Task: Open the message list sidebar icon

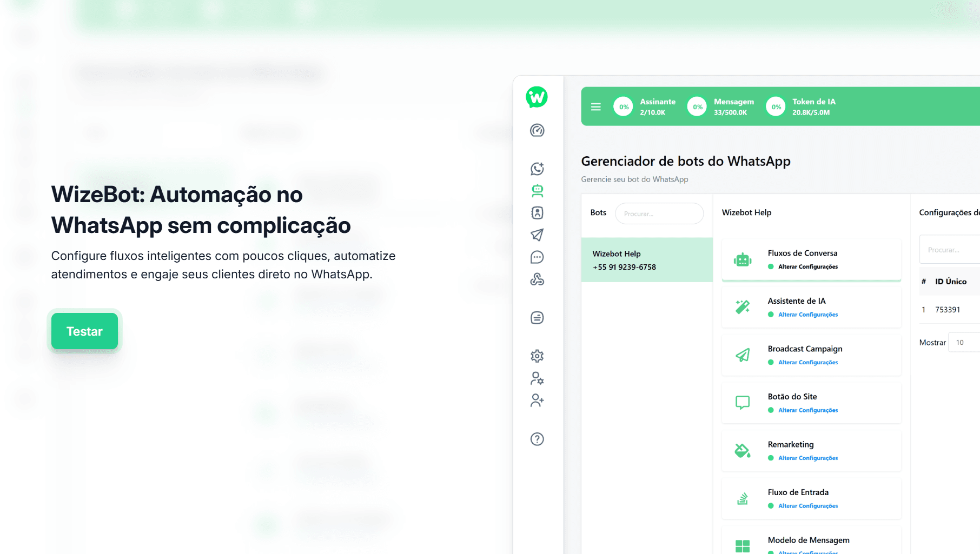Action: click(x=537, y=318)
